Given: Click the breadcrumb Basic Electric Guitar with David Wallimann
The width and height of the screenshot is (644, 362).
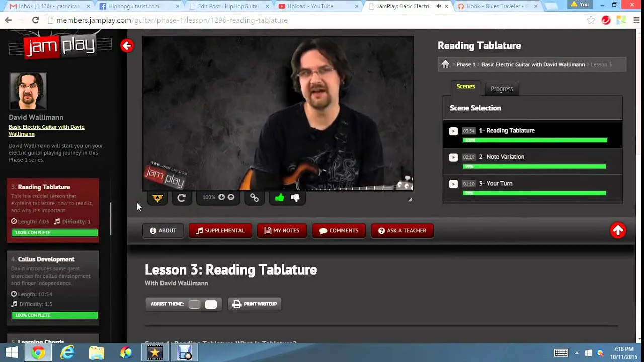Looking at the screenshot, I should click(x=533, y=65).
